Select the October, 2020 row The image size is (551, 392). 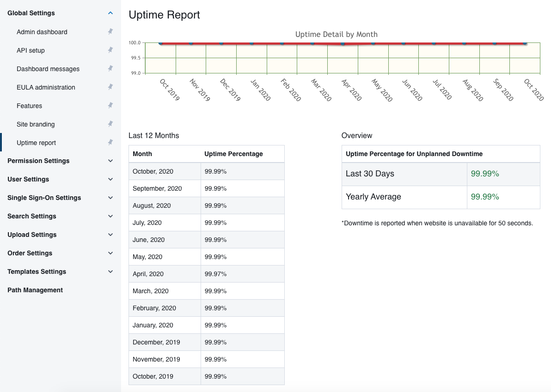pyautogui.click(x=206, y=171)
